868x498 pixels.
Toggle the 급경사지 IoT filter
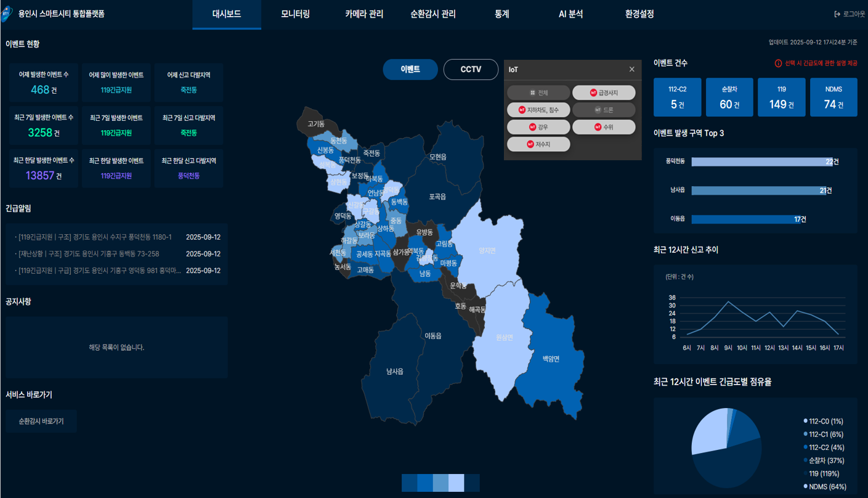(603, 92)
